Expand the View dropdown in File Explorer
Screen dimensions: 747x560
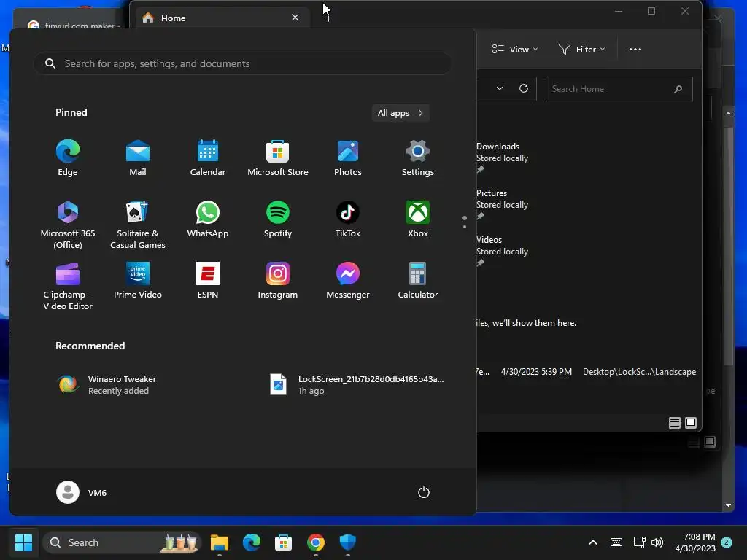[515, 49]
